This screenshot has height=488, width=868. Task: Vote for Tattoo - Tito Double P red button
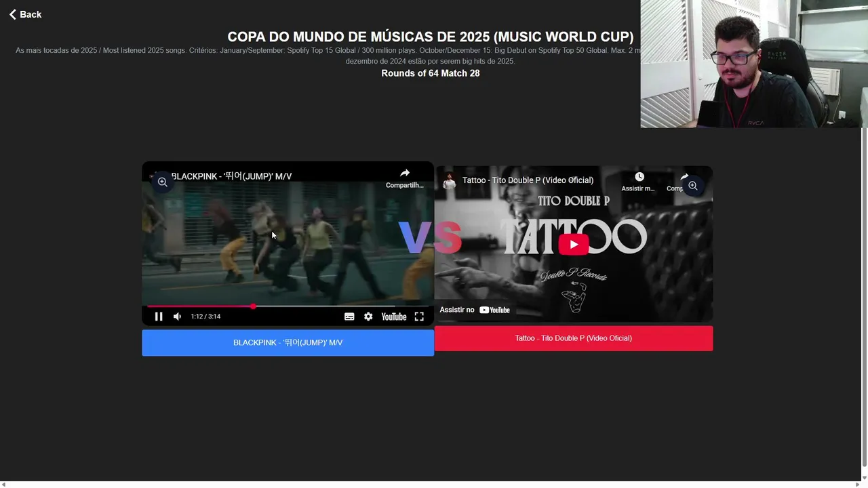coord(574,338)
